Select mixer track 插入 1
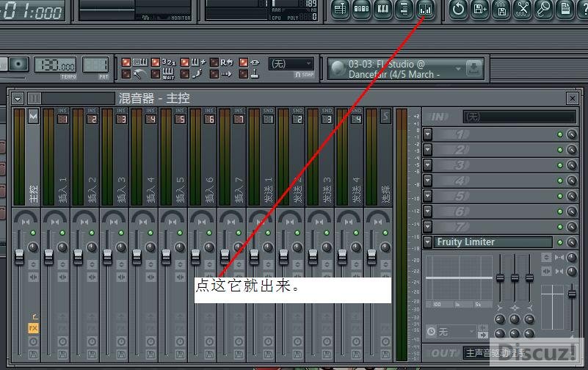The image size is (588, 370). pyautogui.click(x=62, y=156)
